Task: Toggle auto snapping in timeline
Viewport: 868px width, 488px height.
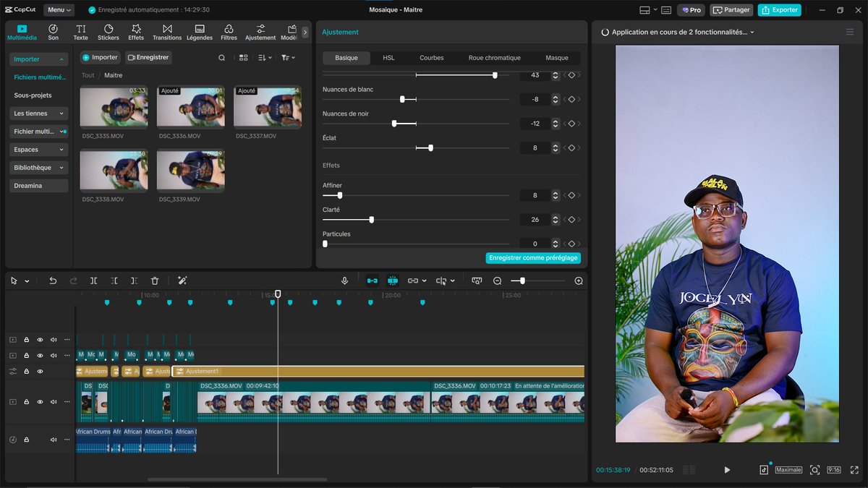Action: [x=393, y=281]
